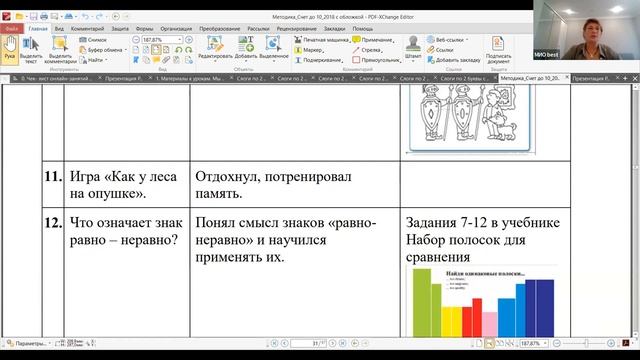Open the Edit (Редактировать) objects tool
Image resolution: width=640 pixels, height=360 pixels.
(215, 49)
